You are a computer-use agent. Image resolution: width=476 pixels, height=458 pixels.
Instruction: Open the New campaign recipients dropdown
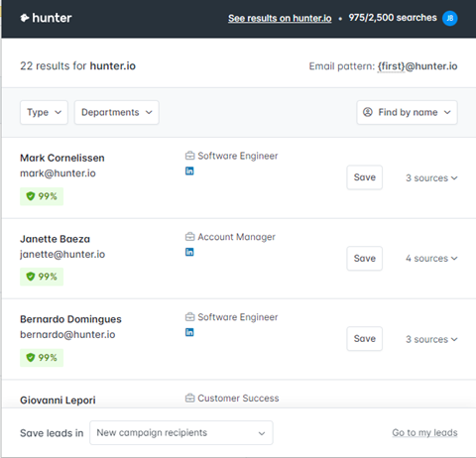coord(181,433)
